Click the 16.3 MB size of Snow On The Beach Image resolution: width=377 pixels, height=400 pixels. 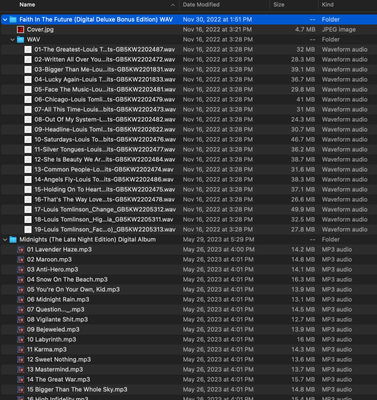point(303,280)
